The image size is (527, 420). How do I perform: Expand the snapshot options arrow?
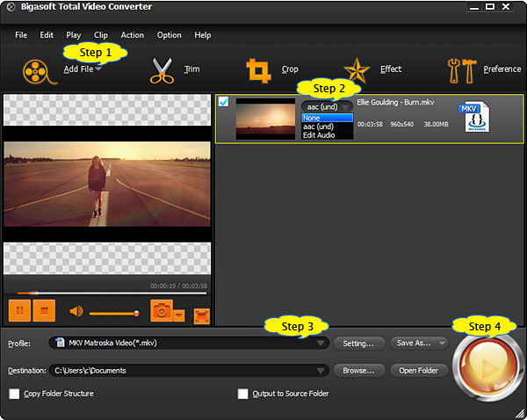tap(179, 315)
